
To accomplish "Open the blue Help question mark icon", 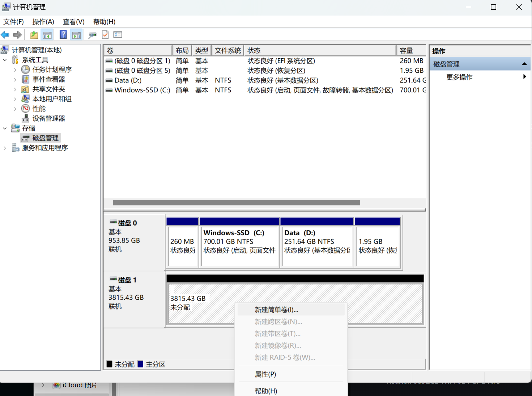I will click(63, 35).
